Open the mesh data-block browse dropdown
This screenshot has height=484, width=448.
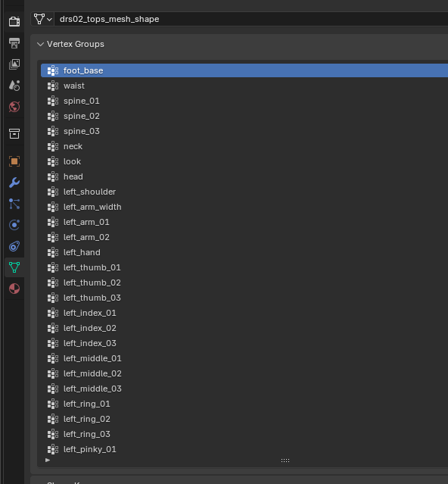coord(43,19)
